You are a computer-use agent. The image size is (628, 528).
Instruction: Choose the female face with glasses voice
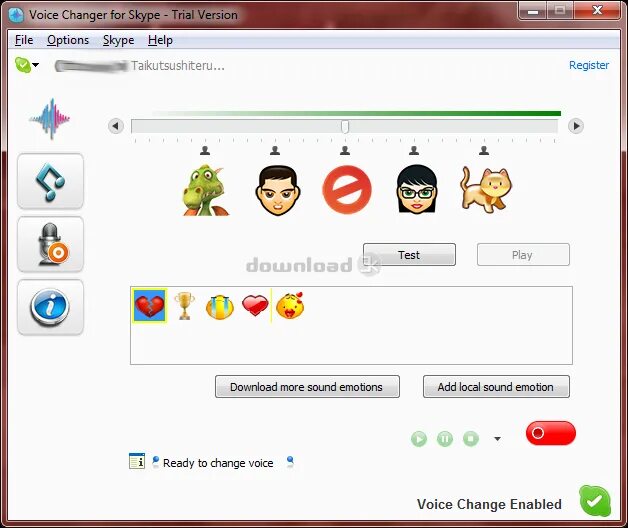coord(417,189)
